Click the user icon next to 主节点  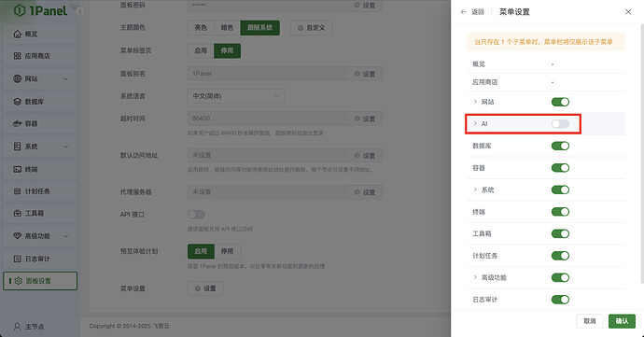coord(17,327)
